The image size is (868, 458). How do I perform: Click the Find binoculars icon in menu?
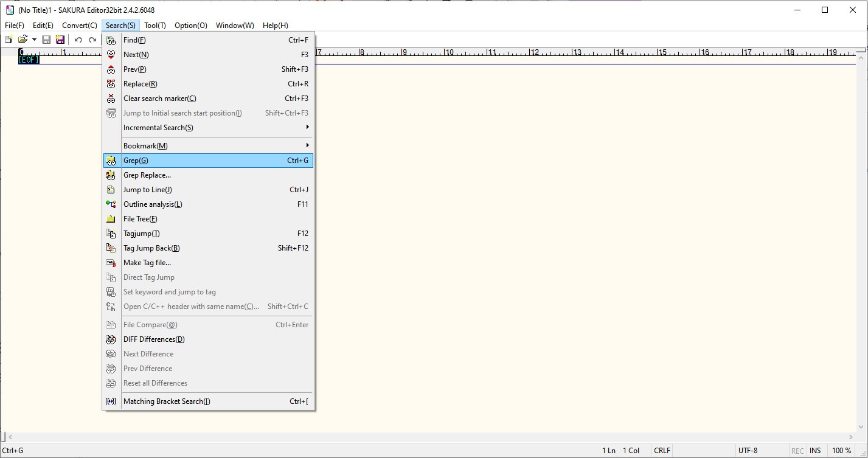point(111,40)
